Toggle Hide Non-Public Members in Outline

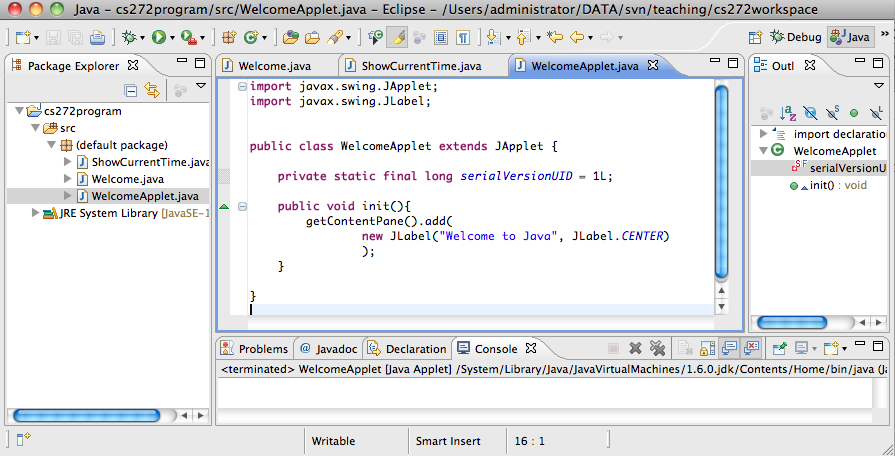(854, 113)
